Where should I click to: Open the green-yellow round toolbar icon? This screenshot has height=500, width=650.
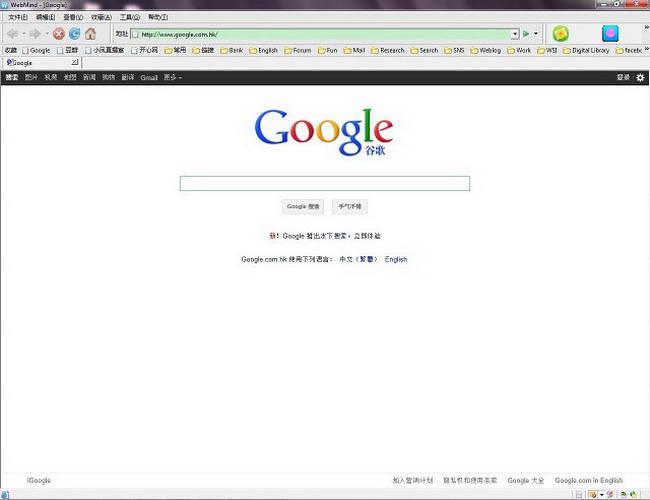click(x=560, y=34)
